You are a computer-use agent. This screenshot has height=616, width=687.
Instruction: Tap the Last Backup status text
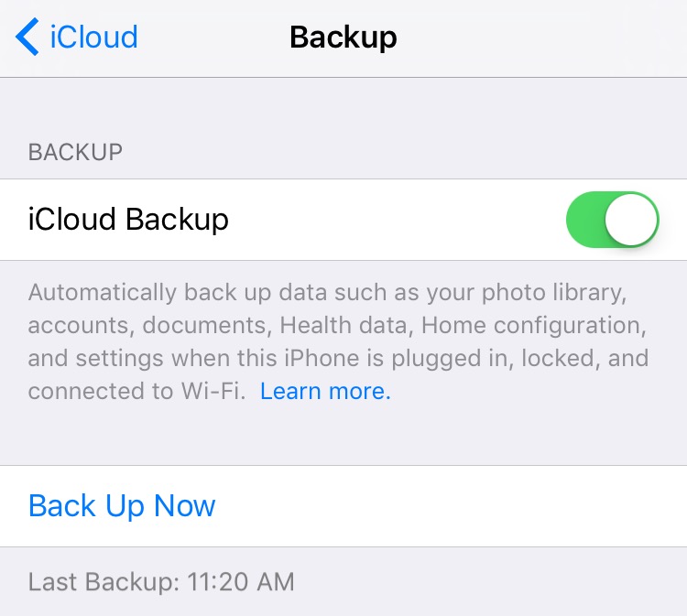[161, 582]
